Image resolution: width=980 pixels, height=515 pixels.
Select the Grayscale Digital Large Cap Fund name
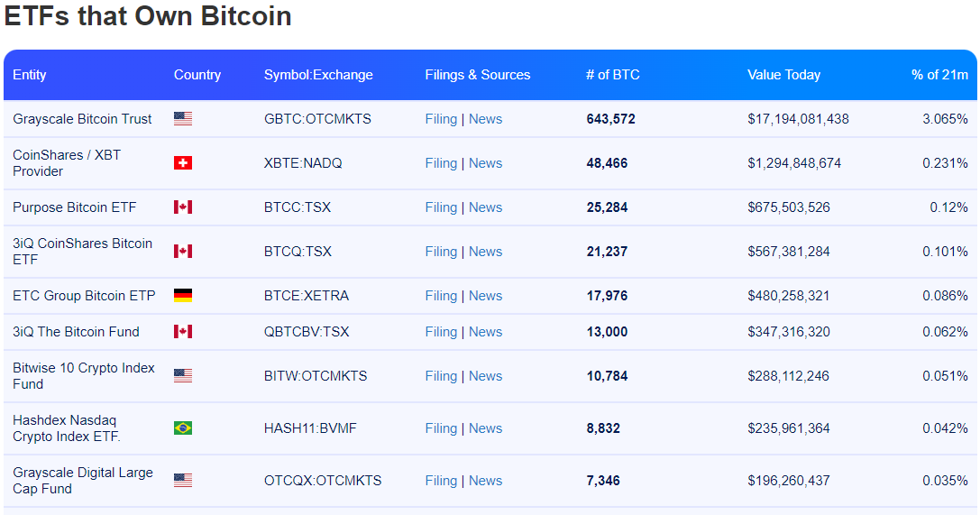pyautogui.click(x=83, y=481)
